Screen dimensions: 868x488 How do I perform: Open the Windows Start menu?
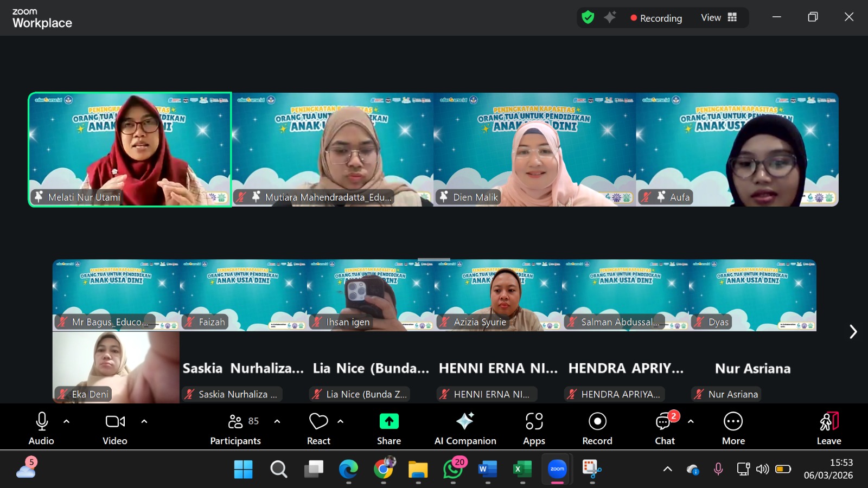[243, 470]
